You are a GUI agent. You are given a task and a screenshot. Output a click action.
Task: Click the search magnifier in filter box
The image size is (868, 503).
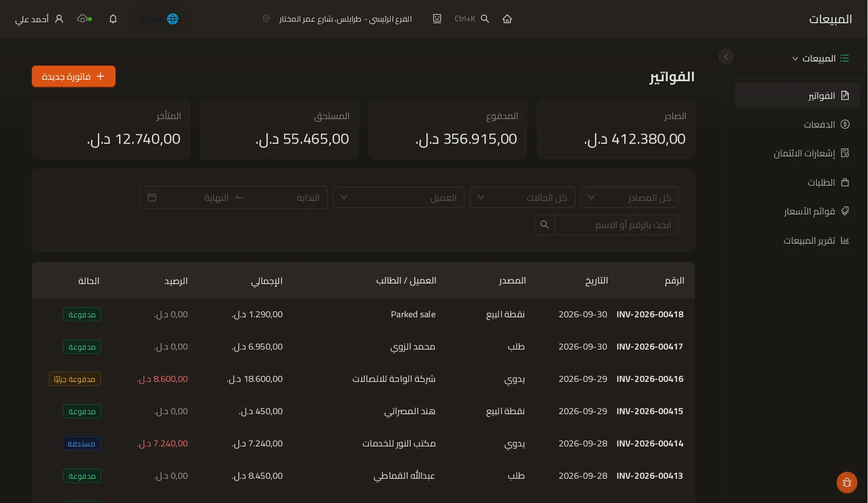click(545, 225)
